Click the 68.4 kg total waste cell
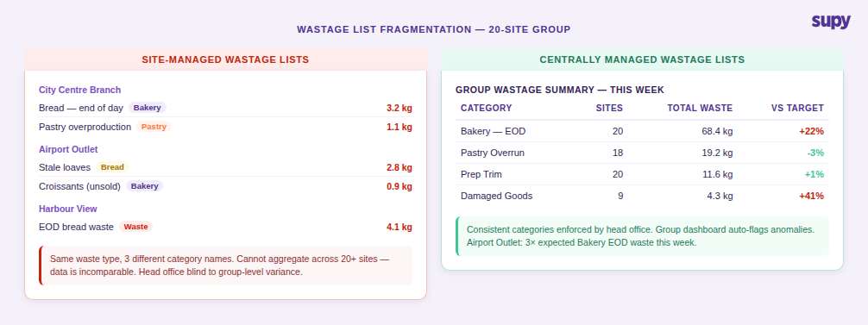Screen dimensions: 868x325 click(716, 132)
